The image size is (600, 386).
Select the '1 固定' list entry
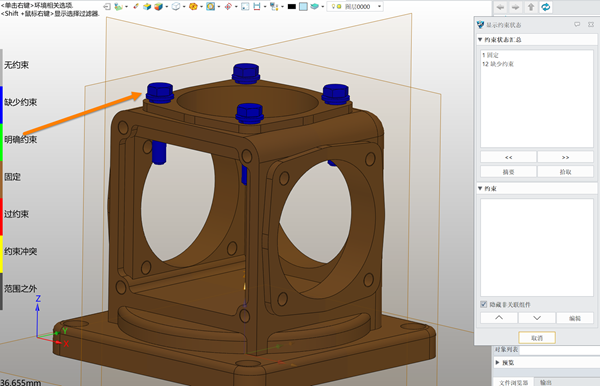[x=490, y=55]
